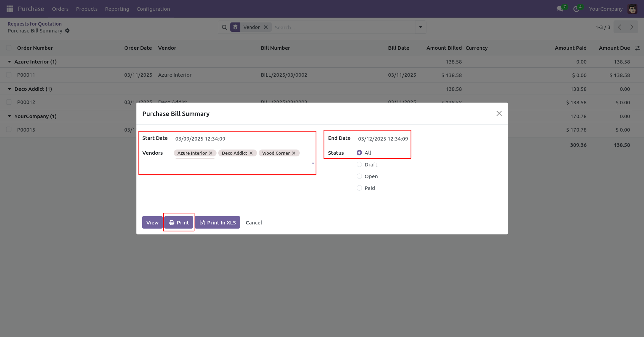The width and height of the screenshot is (644, 337).
Task: Tick the checkbox for order P00012
Action: pyautogui.click(x=9, y=102)
